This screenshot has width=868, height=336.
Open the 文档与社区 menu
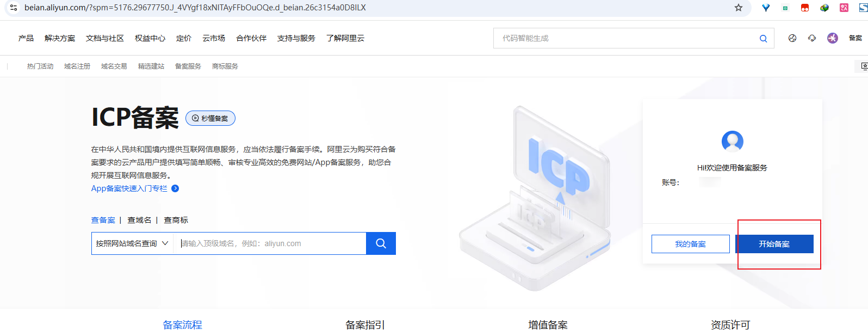coord(105,38)
